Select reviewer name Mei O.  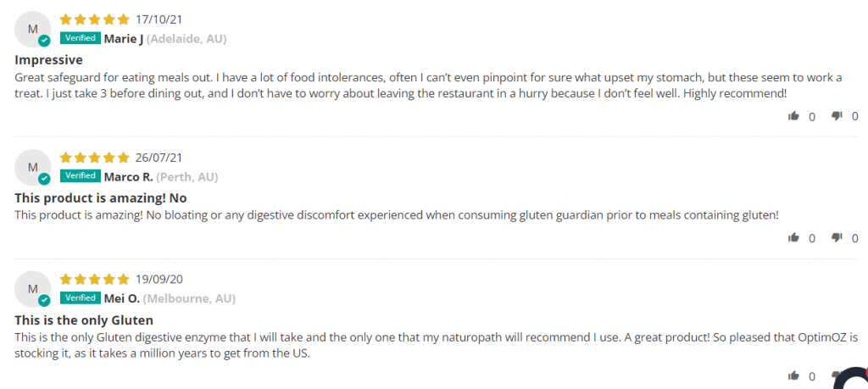tap(122, 299)
